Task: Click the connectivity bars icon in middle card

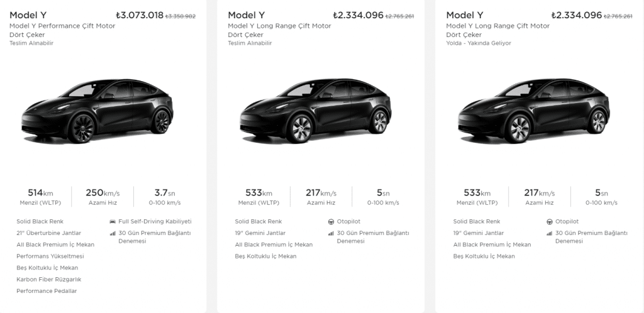Action: pyautogui.click(x=331, y=233)
